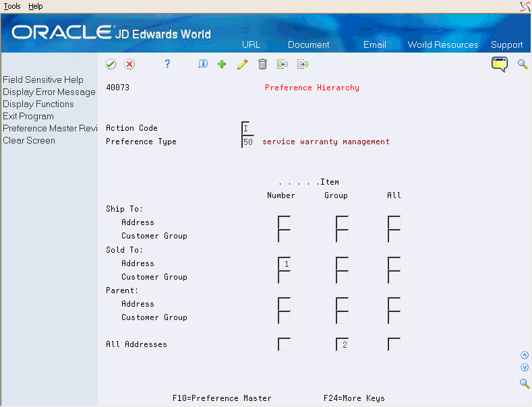532x407 pixels.
Task: Click Sold To Address Item Number field
Action: 284,263
